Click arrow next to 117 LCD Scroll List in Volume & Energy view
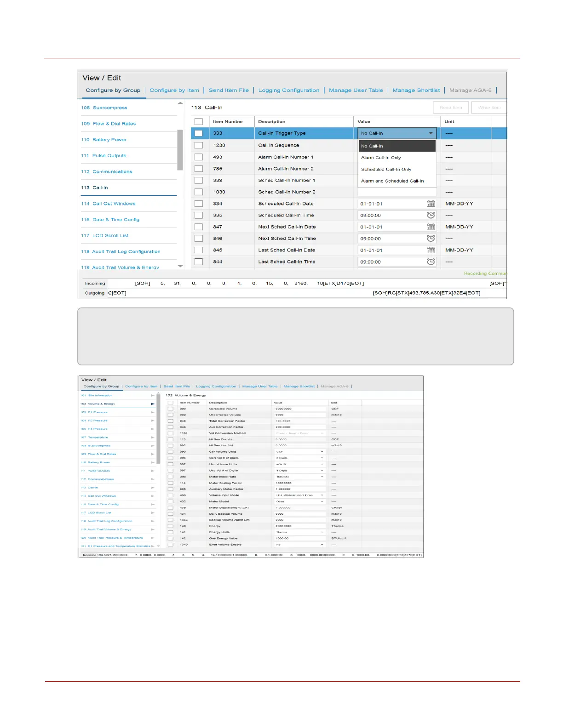 click(x=153, y=512)
